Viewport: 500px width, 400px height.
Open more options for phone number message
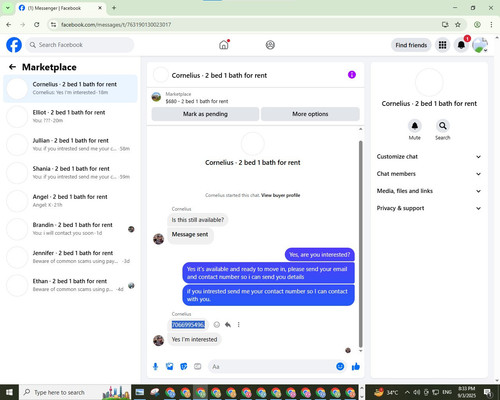239,324
